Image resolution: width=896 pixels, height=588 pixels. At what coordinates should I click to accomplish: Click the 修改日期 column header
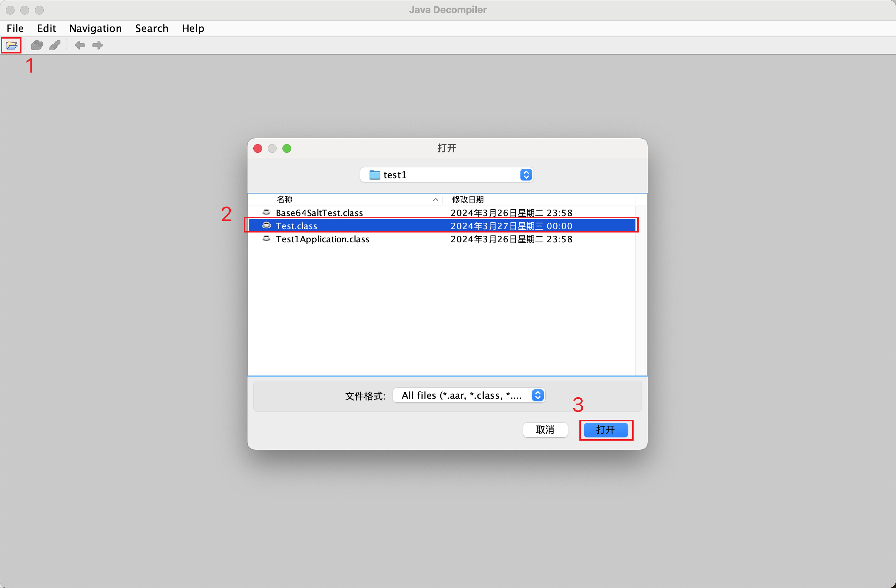point(467,199)
